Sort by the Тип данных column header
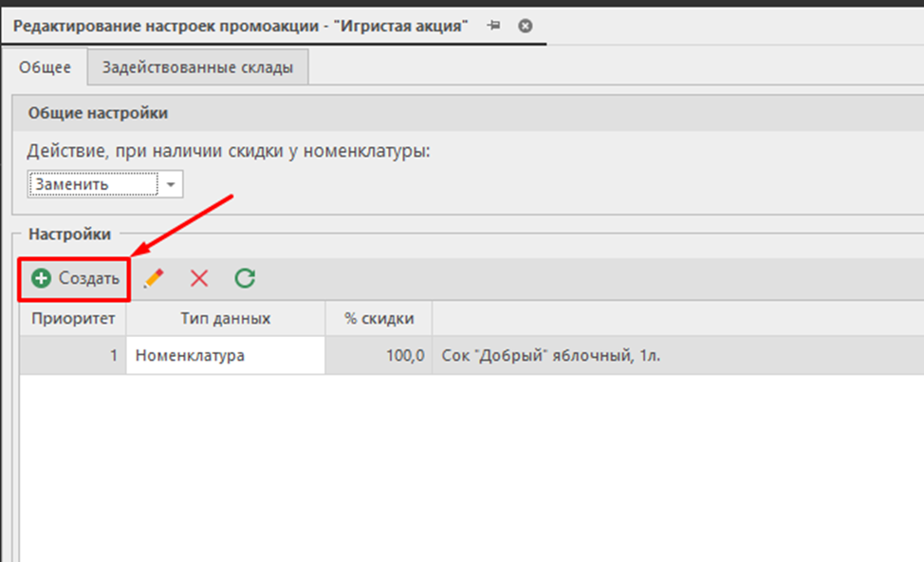Image resolution: width=924 pixels, height=562 pixels. 225,319
